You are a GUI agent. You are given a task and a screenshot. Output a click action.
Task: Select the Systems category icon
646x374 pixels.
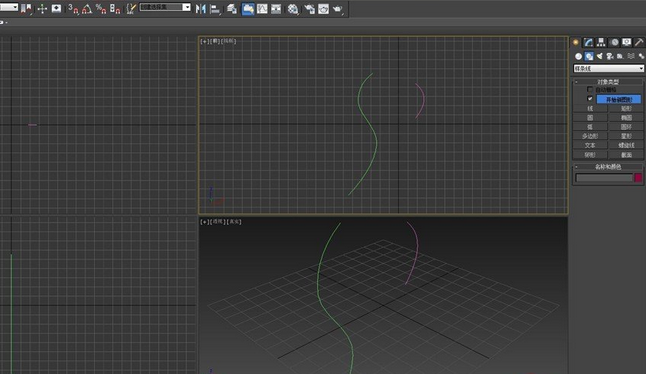pos(641,56)
